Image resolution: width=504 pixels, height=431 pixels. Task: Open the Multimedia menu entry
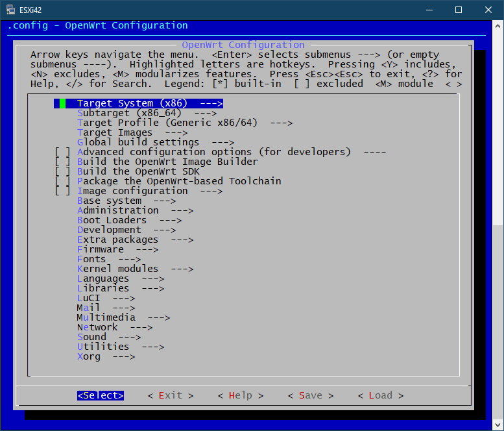click(124, 317)
